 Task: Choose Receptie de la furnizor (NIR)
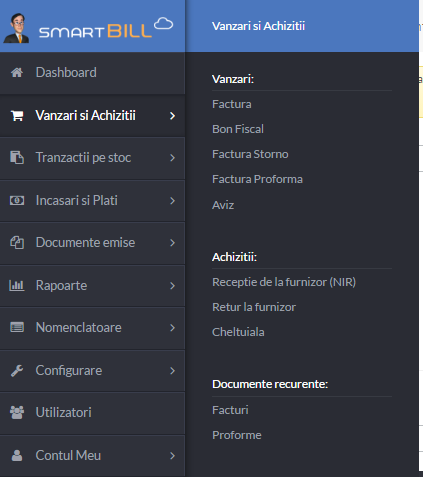[284, 282]
